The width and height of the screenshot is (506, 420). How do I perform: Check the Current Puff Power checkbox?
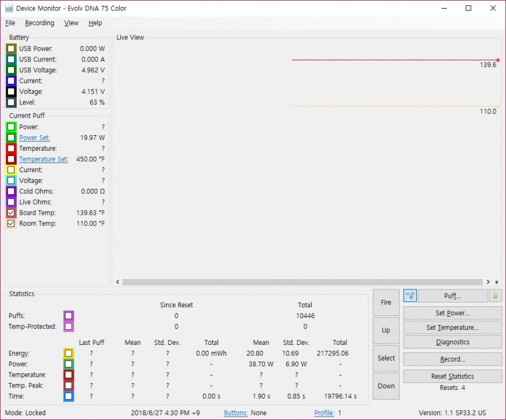[x=11, y=127]
